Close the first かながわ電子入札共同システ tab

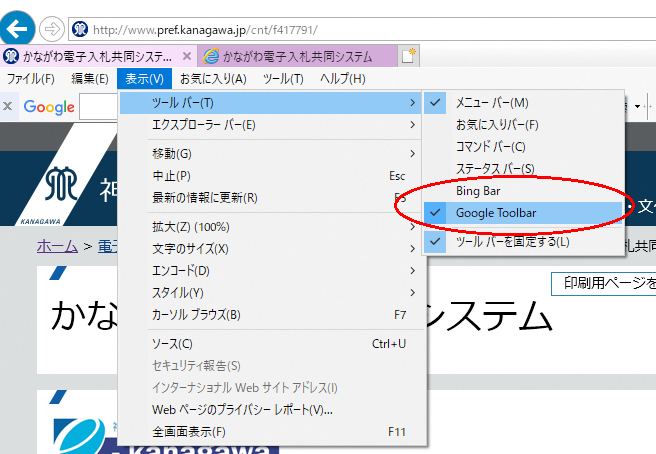[187, 56]
